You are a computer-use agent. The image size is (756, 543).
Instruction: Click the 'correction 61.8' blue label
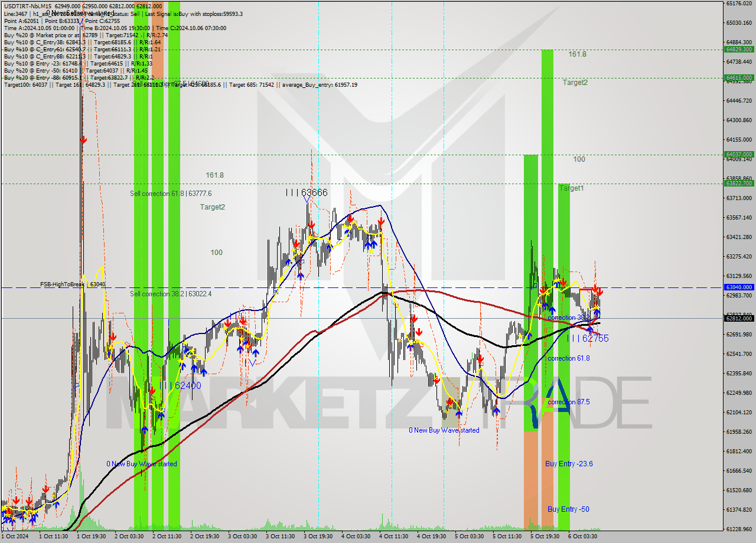coord(568,358)
